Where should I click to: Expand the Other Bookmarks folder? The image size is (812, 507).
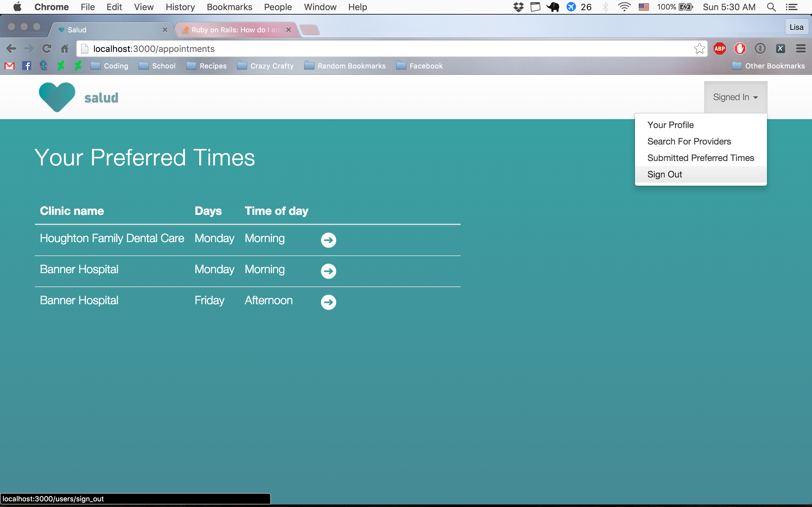tap(768, 66)
